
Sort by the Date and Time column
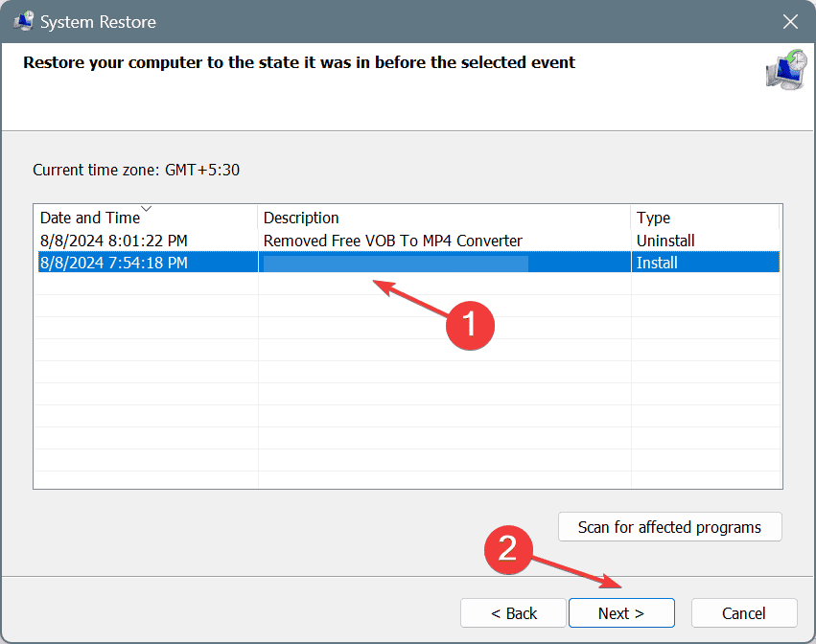click(x=89, y=218)
